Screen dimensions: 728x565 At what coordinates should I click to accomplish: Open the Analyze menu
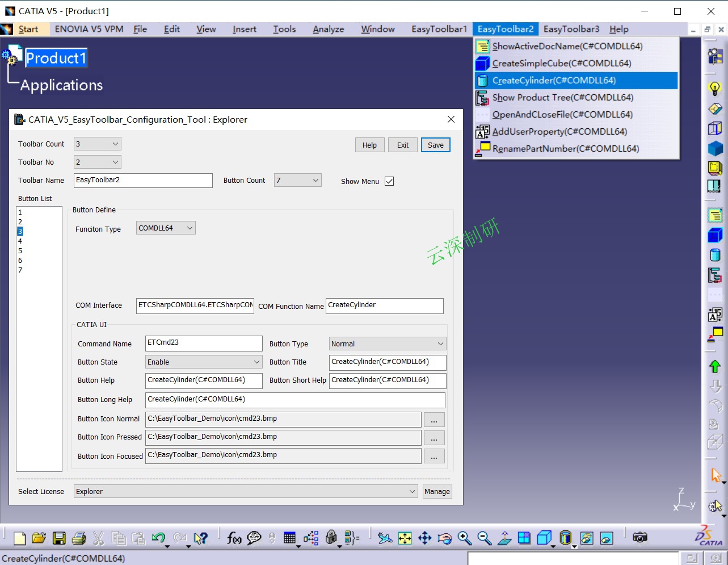(329, 29)
